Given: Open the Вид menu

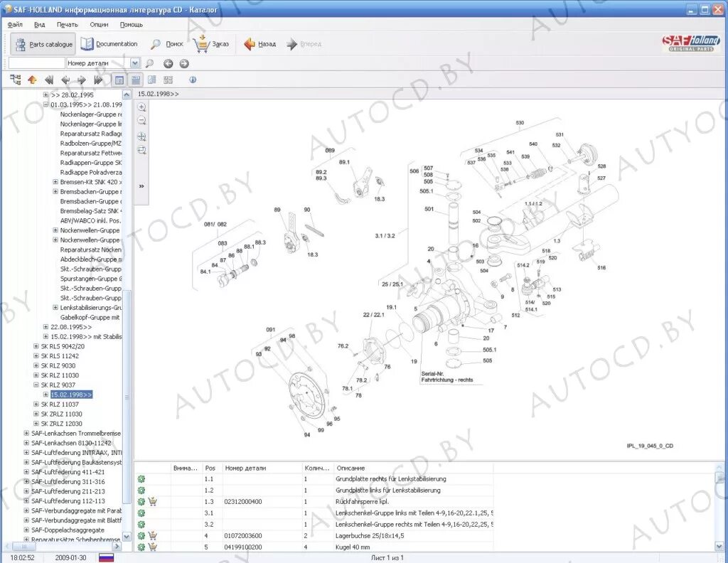Looking at the screenshot, I should pos(40,25).
